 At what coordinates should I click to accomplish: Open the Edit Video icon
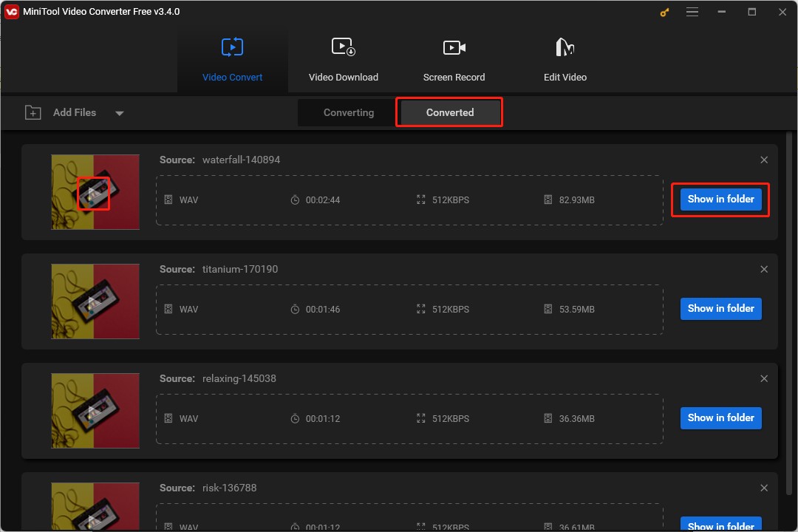pyautogui.click(x=565, y=46)
